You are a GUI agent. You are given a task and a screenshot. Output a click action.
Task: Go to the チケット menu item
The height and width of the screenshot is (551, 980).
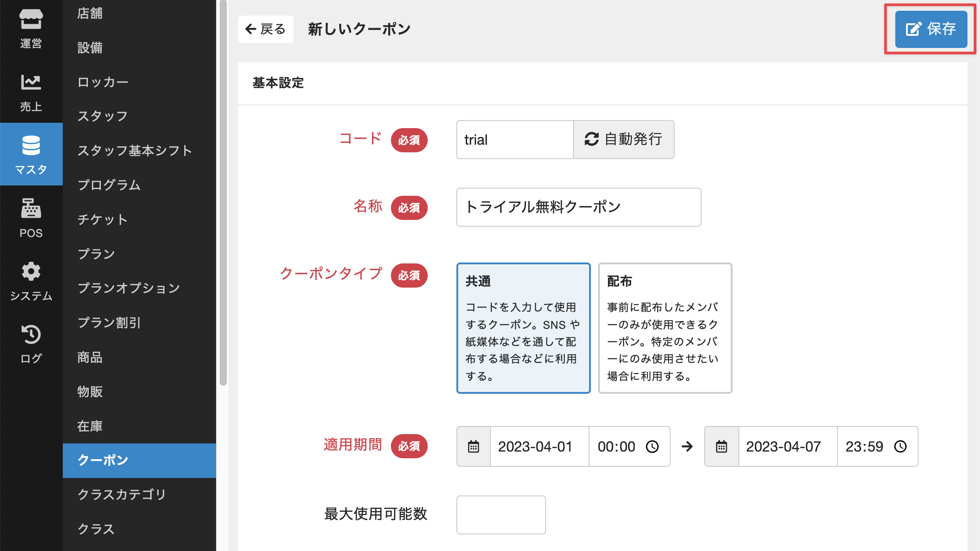coord(103,220)
